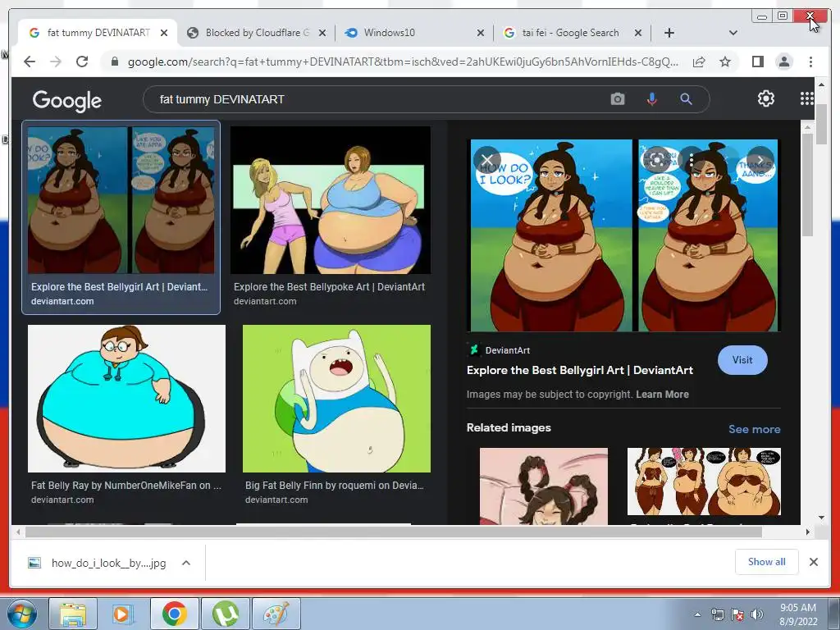Start voice search with the microphone icon
The image size is (840, 630).
[651, 99]
